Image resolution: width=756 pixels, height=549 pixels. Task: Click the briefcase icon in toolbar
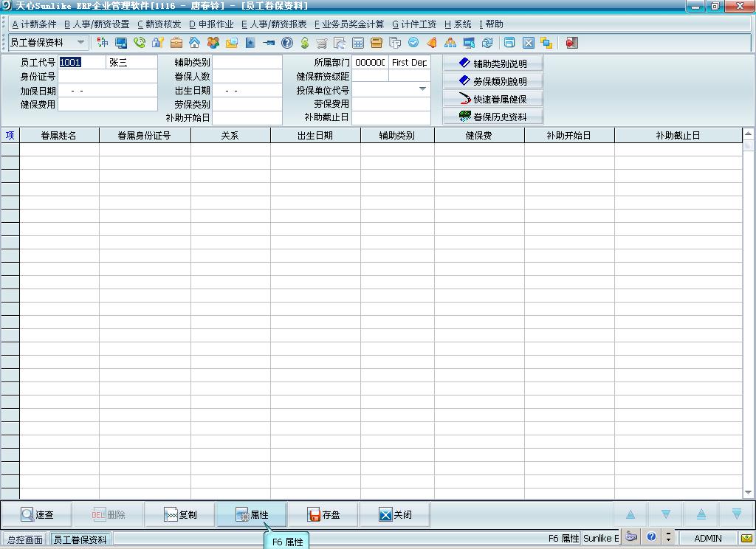176,43
